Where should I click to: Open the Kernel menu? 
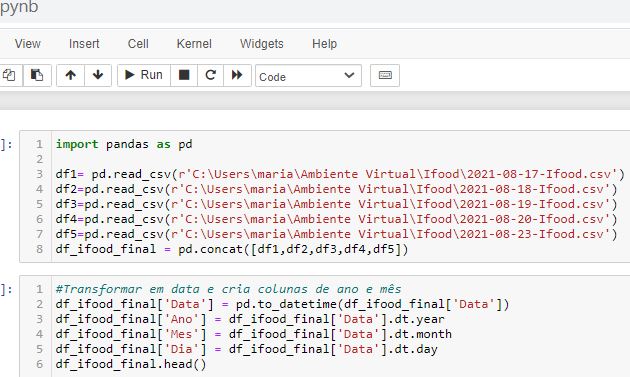[x=194, y=43]
